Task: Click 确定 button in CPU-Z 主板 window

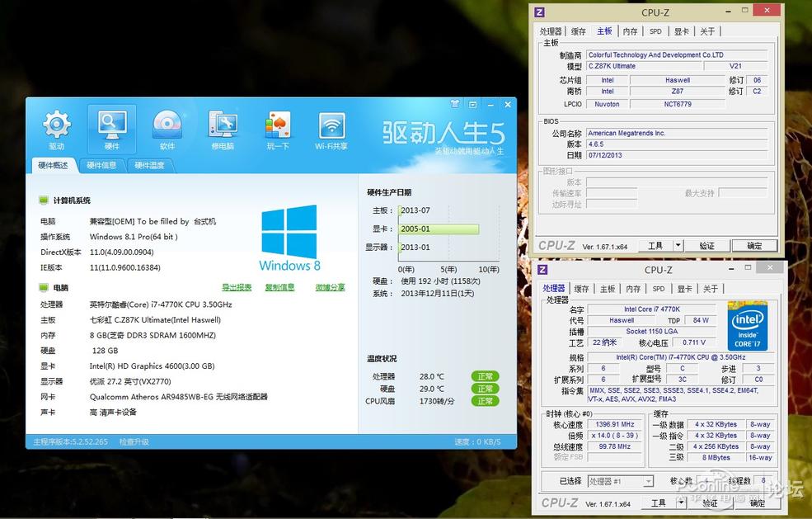Action: click(754, 245)
